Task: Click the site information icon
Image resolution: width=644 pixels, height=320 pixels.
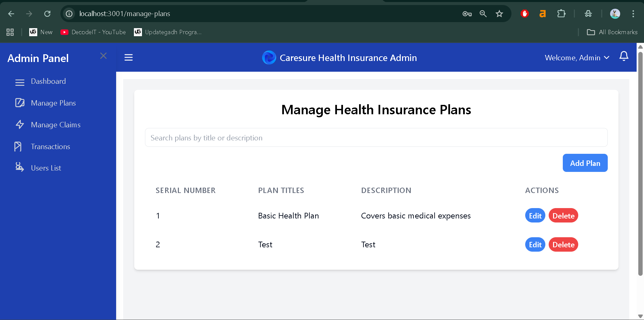Action: [69, 14]
